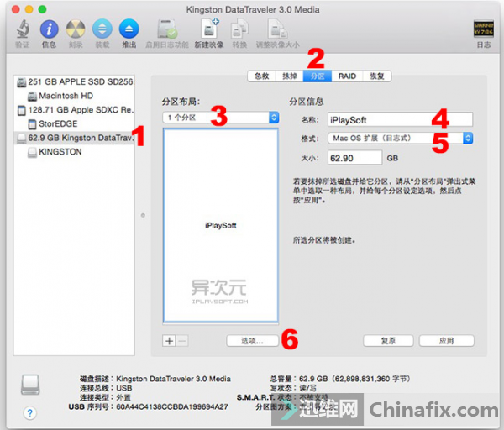Open the 选项... (Options) button
Viewport: 504px width, 430px height.
[x=252, y=341]
